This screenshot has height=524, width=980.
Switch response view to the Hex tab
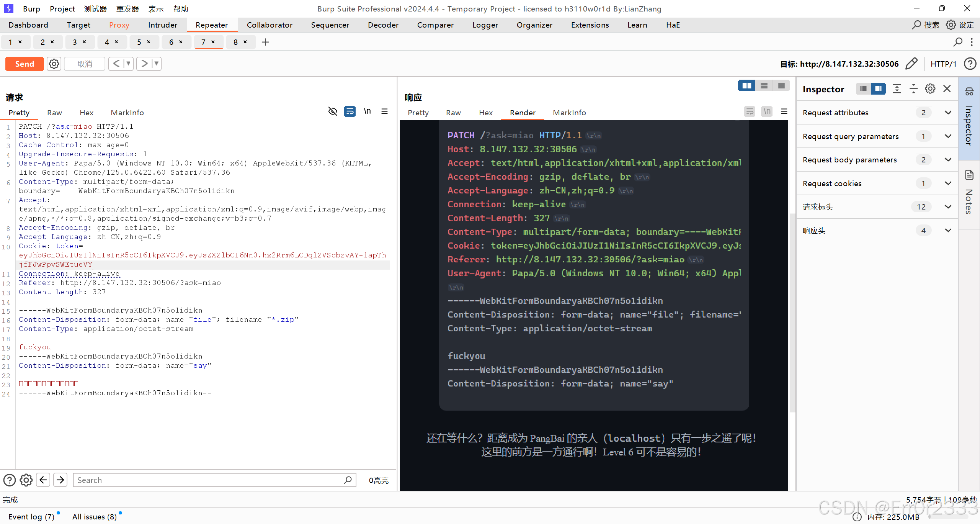click(x=485, y=112)
